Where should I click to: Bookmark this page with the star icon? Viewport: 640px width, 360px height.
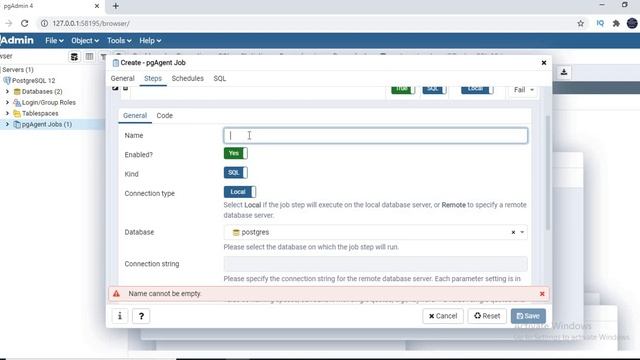click(x=580, y=24)
